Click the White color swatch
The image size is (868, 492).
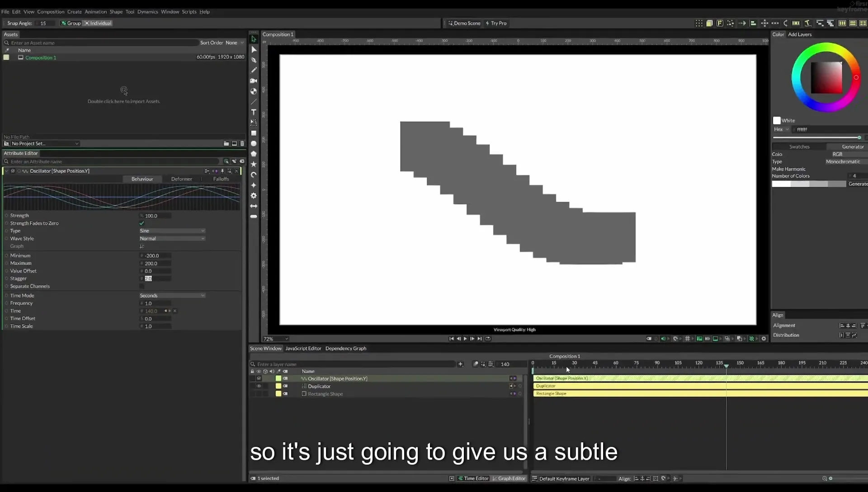777,121
